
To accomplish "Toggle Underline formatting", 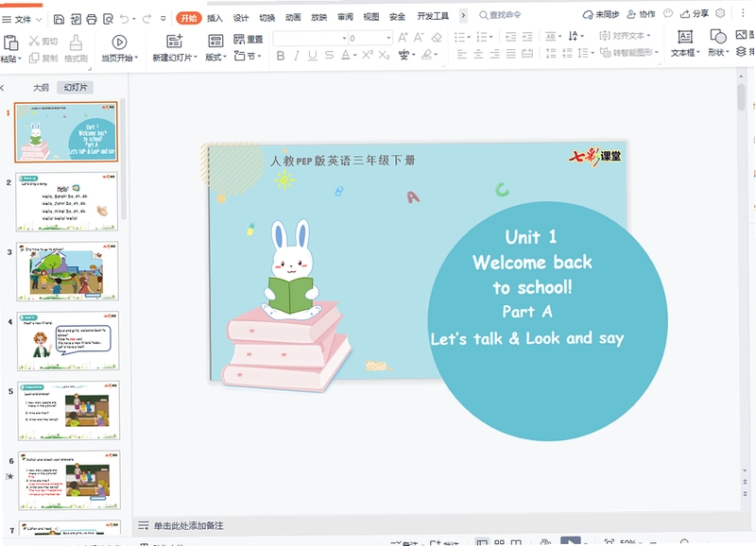I will point(313,56).
